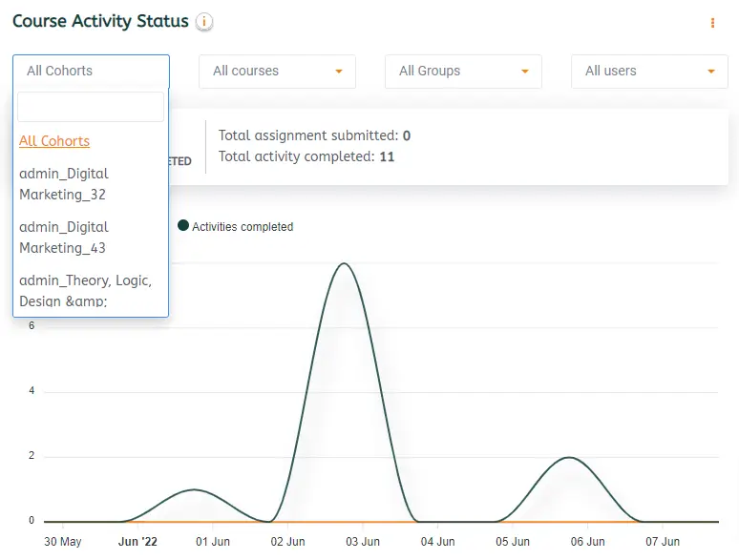The image size is (739, 560).
Task: Click the info icon beside Course Activity Status
Action: 204,22
